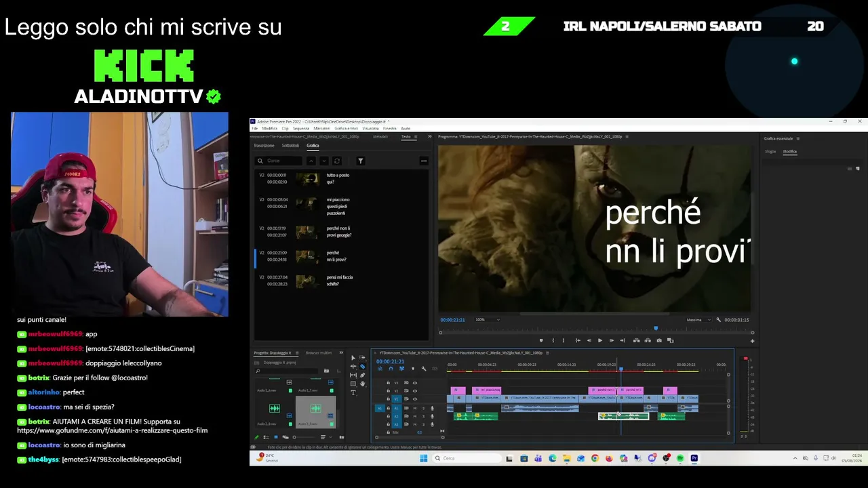Expand project panel overflow tabs chevron
The width and height of the screenshot is (868, 488).
pyautogui.click(x=341, y=352)
